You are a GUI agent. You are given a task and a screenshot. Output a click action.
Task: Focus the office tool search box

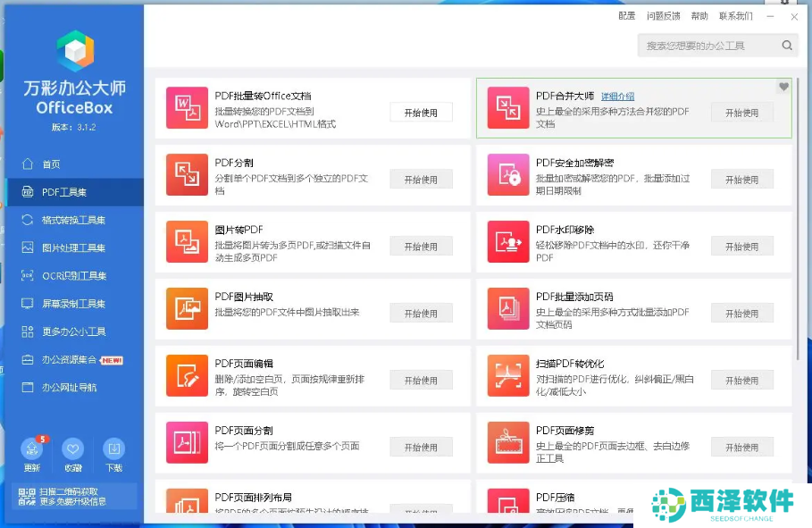(x=717, y=46)
